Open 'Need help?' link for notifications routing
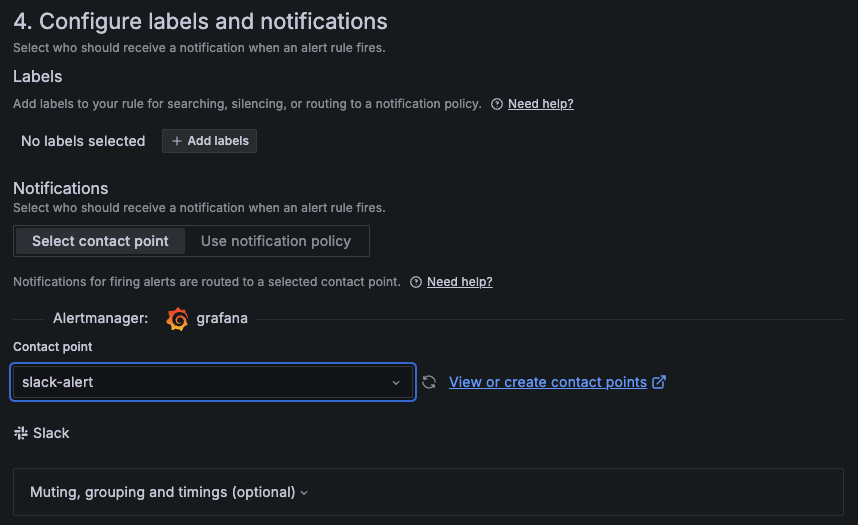Image resolution: width=858 pixels, height=525 pixels. point(460,282)
